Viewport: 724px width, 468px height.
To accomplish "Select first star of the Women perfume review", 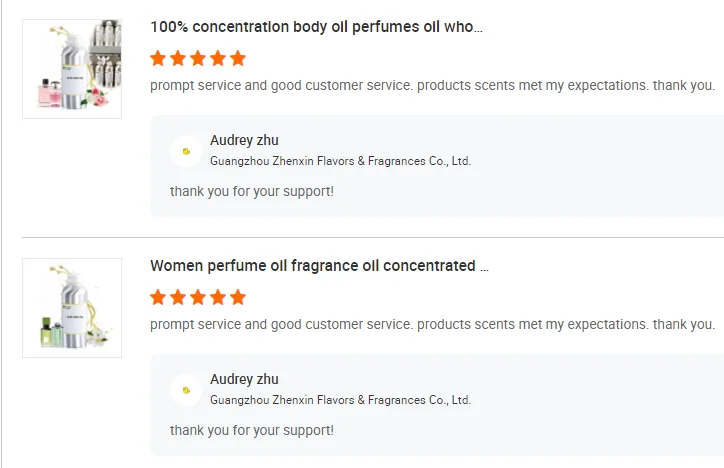I will click(158, 297).
